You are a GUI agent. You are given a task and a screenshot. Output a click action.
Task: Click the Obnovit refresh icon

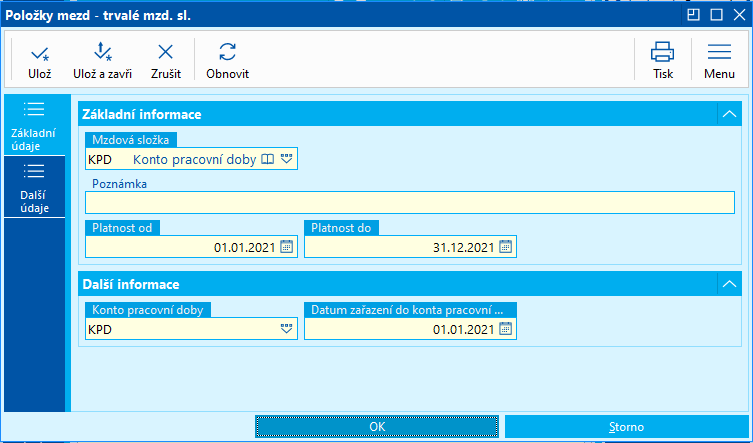tap(227, 51)
